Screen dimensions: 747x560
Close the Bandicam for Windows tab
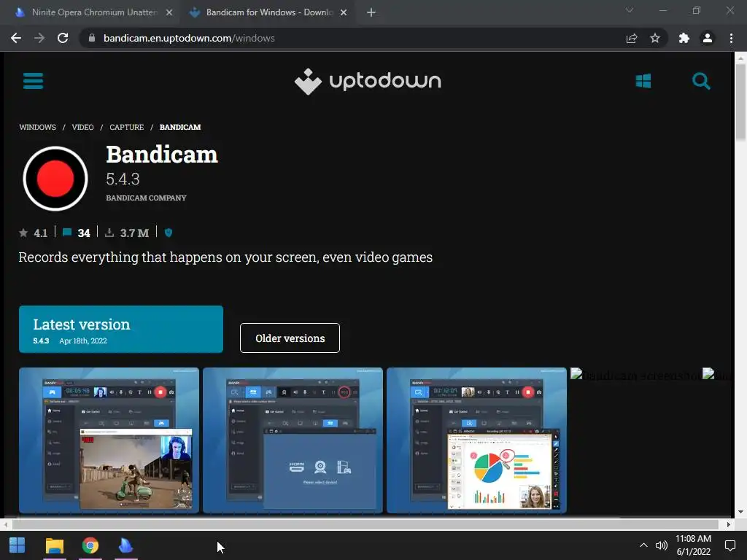pos(344,12)
